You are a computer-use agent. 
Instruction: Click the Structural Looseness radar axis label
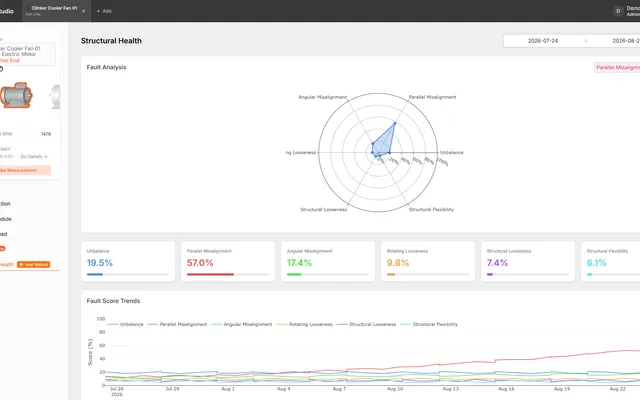point(324,209)
